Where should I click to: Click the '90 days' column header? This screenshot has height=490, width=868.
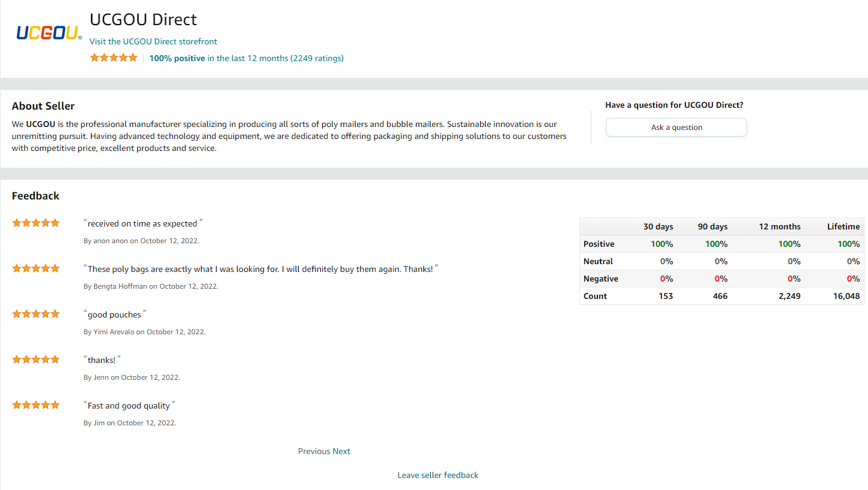click(712, 226)
